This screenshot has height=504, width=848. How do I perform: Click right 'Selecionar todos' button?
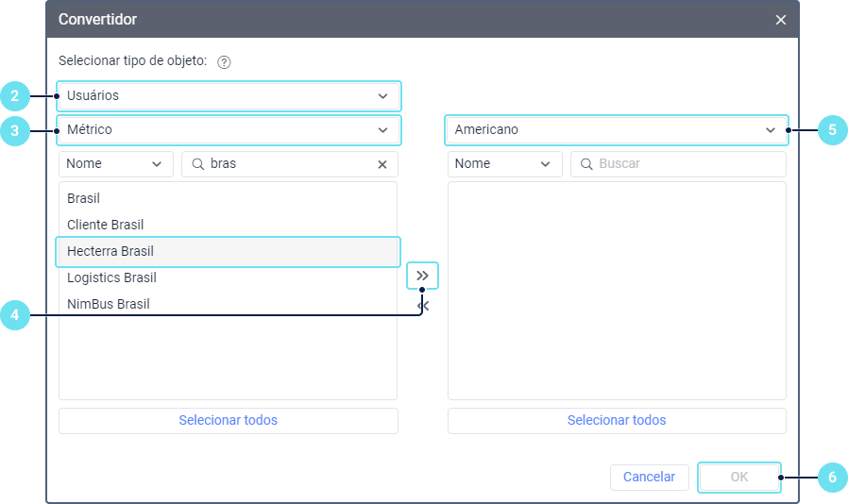[x=617, y=421]
